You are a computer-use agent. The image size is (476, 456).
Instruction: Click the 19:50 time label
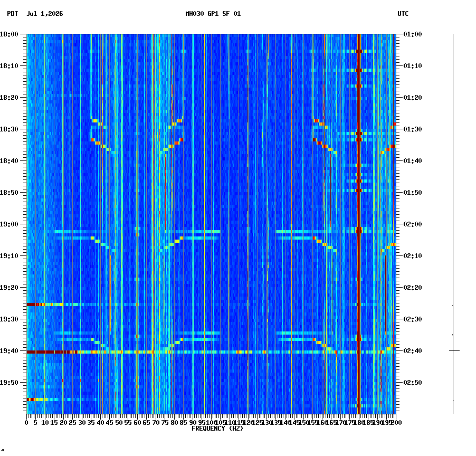tap(9, 383)
